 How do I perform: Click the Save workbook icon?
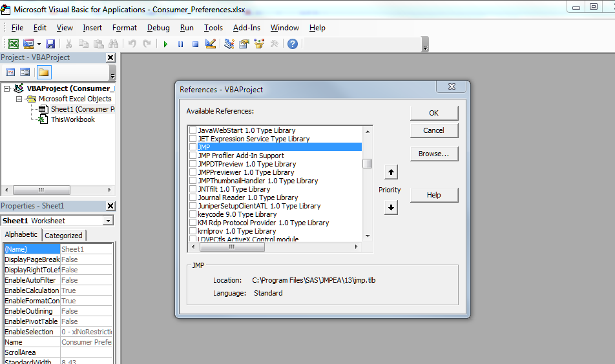click(x=50, y=44)
